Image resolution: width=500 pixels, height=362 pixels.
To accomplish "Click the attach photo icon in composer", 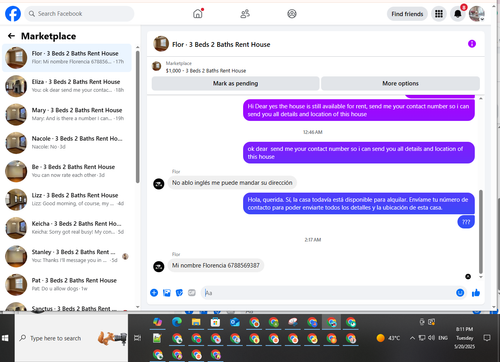I will (x=167, y=293).
